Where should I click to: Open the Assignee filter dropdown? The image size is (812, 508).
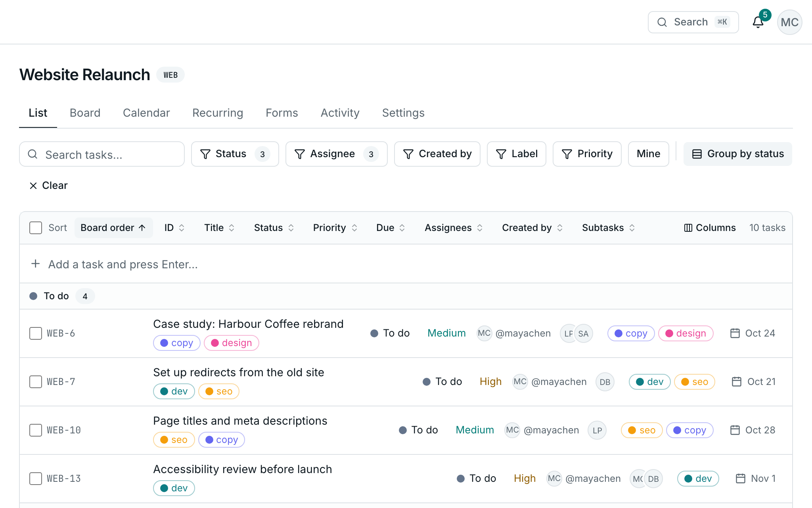click(x=336, y=154)
